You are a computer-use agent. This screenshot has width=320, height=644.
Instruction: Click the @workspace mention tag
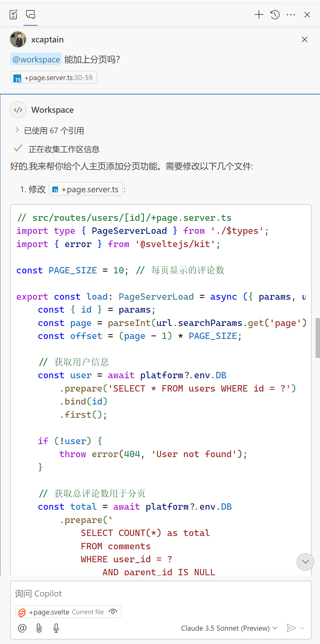(x=36, y=59)
